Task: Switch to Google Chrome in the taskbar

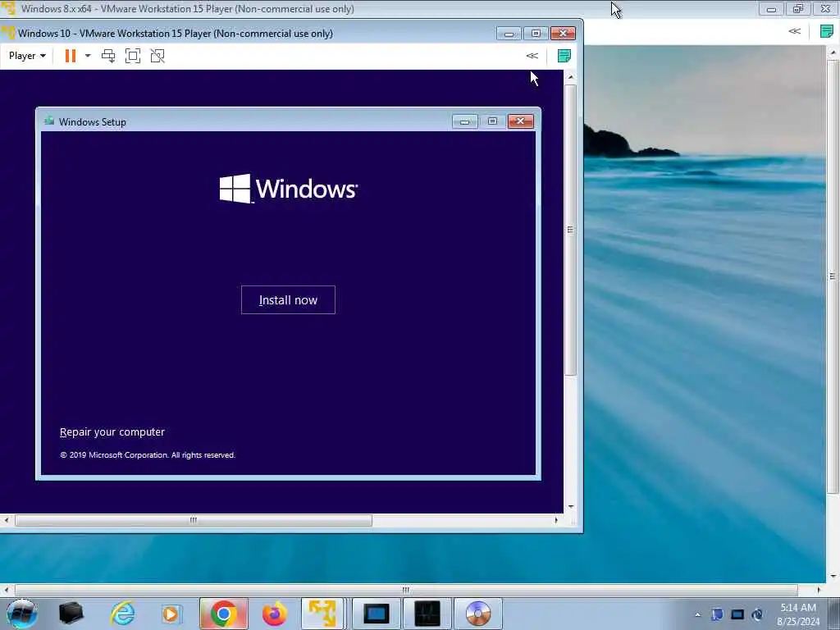Action: click(x=224, y=614)
